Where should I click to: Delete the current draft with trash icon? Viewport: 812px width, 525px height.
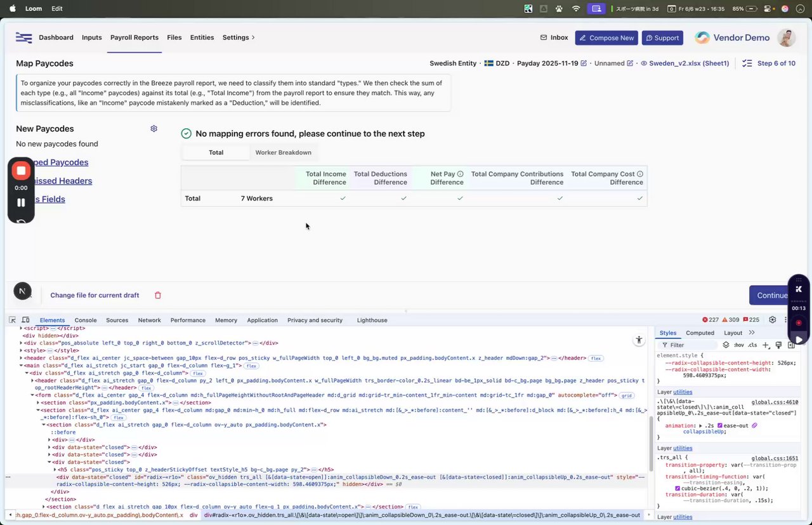coord(158,295)
